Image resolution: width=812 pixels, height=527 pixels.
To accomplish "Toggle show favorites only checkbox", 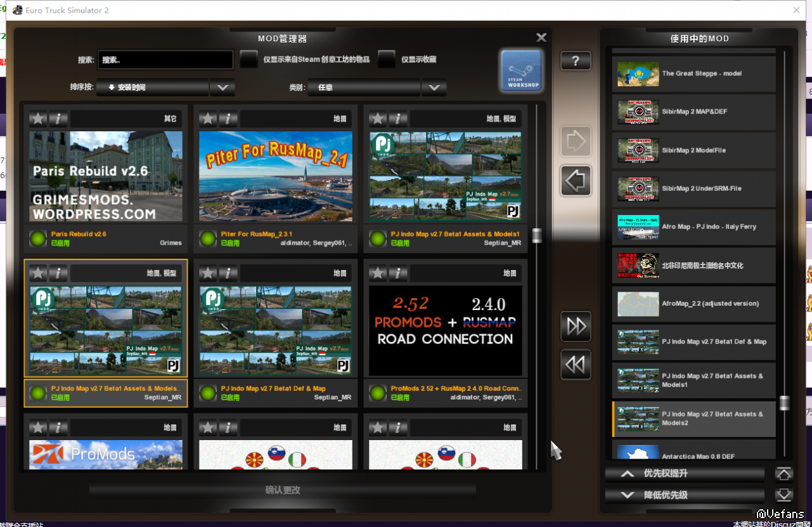I will 386,60.
